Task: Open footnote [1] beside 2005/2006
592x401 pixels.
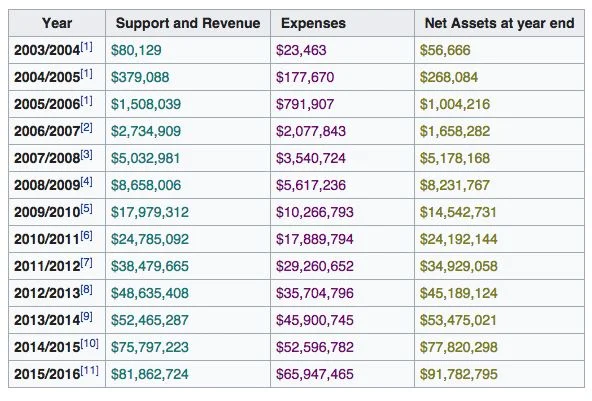Action: (x=86, y=101)
